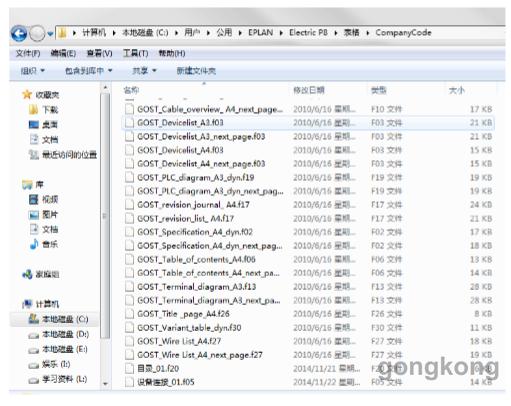The width and height of the screenshot is (511, 406).
Task: Open the Pictures library
Action: click(44, 215)
